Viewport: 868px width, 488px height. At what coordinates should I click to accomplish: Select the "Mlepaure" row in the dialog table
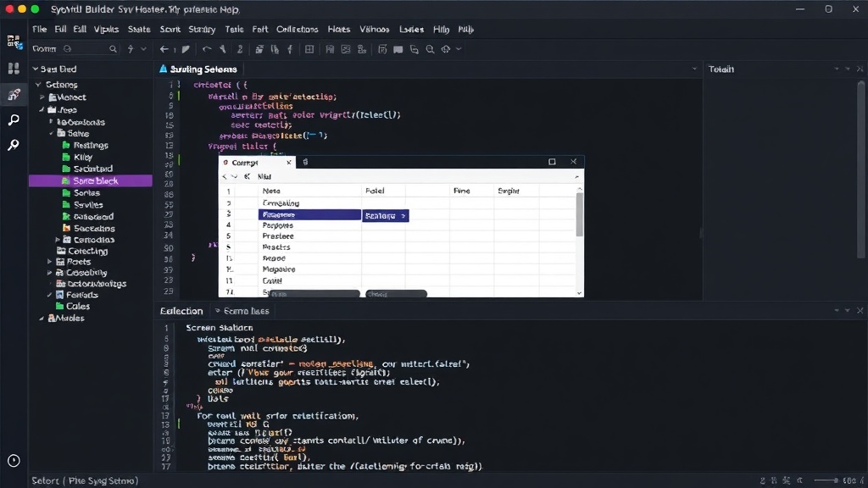(279, 269)
